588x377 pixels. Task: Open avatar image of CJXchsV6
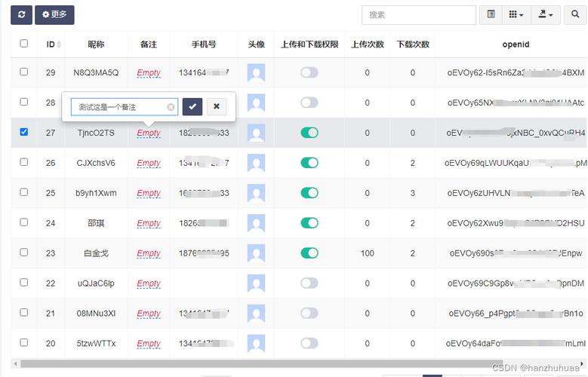pos(256,163)
